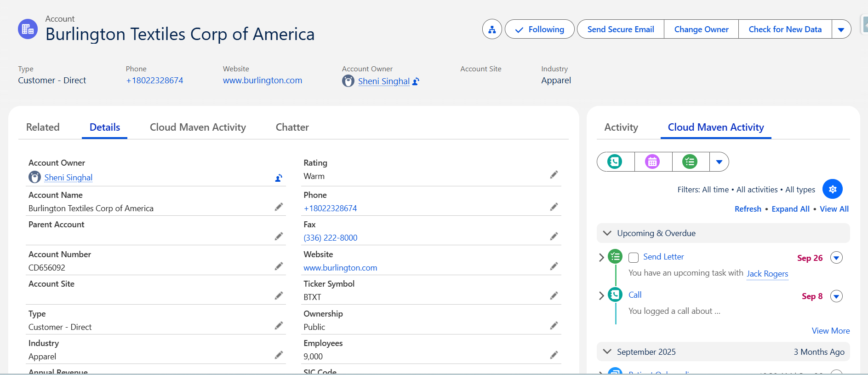Open the Activity tab in side panel
Screen dimensions: 868x375
point(621,127)
